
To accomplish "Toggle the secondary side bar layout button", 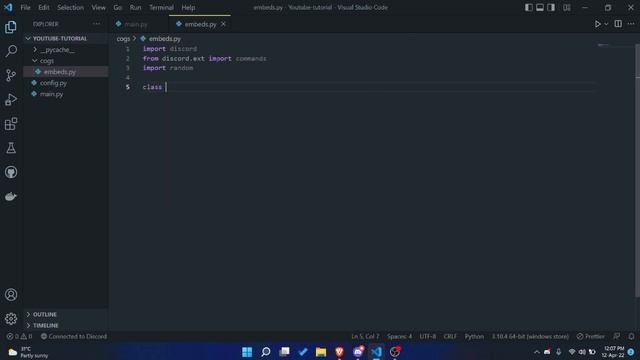I will point(551,7).
